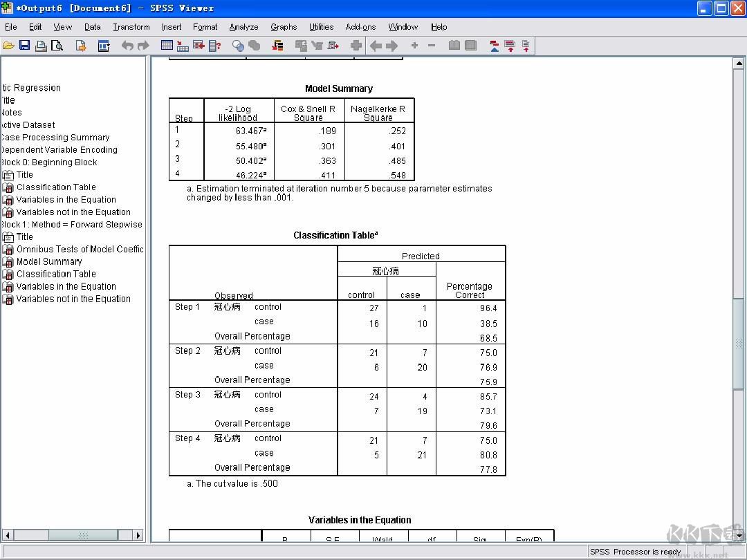Click the Show open-book icon
Viewport: 747px width, 560px height.
click(x=454, y=46)
